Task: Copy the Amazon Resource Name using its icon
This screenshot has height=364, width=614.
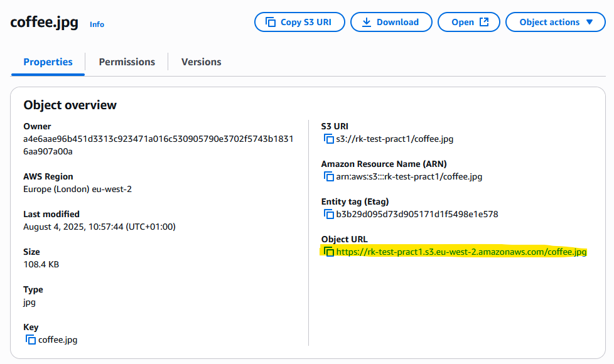Action: (328, 176)
